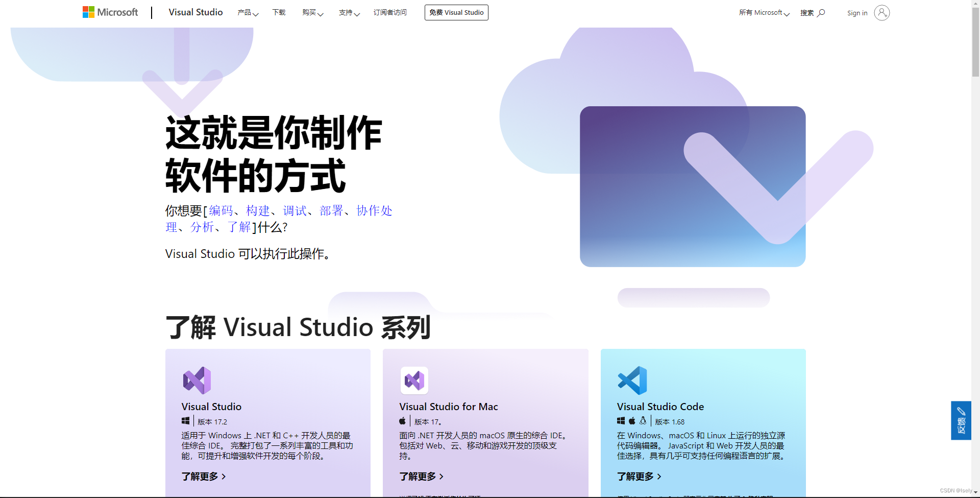
Task: Click the Visual Studio Code card title
Action: click(660, 407)
